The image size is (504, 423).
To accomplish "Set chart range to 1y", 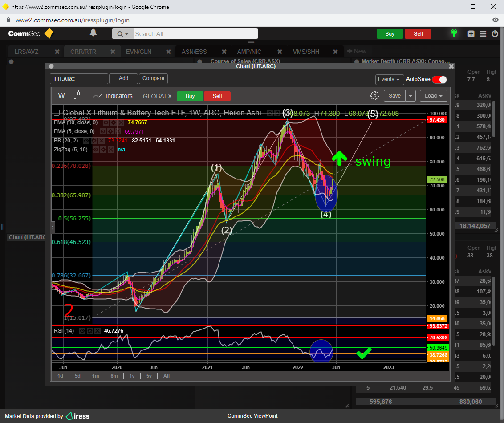I will pyautogui.click(x=132, y=376).
